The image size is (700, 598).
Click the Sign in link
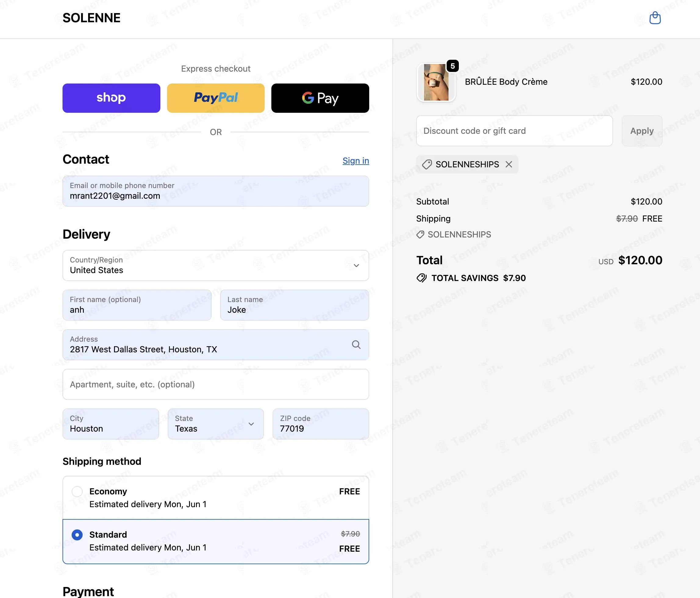click(x=356, y=161)
